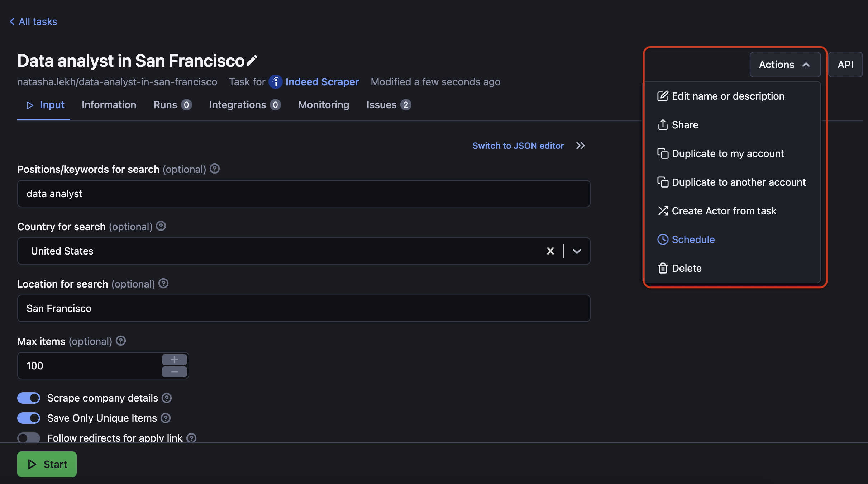868x484 pixels.
Task: Open the Indeed Scraper link
Action: (x=322, y=82)
